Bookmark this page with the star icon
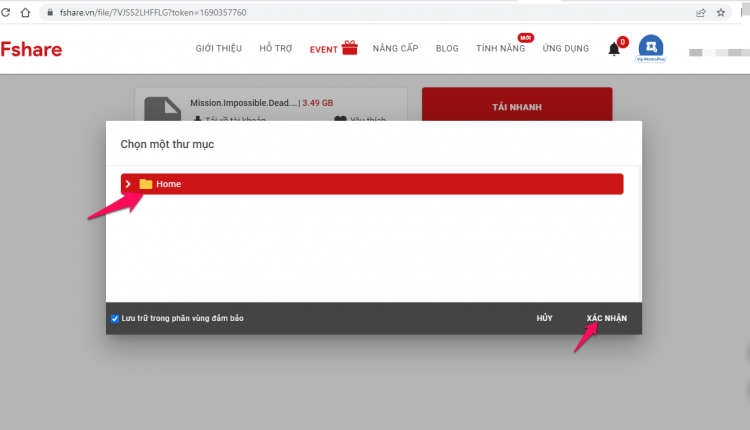The height and width of the screenshot is (430, 750). tap(721, 13)
